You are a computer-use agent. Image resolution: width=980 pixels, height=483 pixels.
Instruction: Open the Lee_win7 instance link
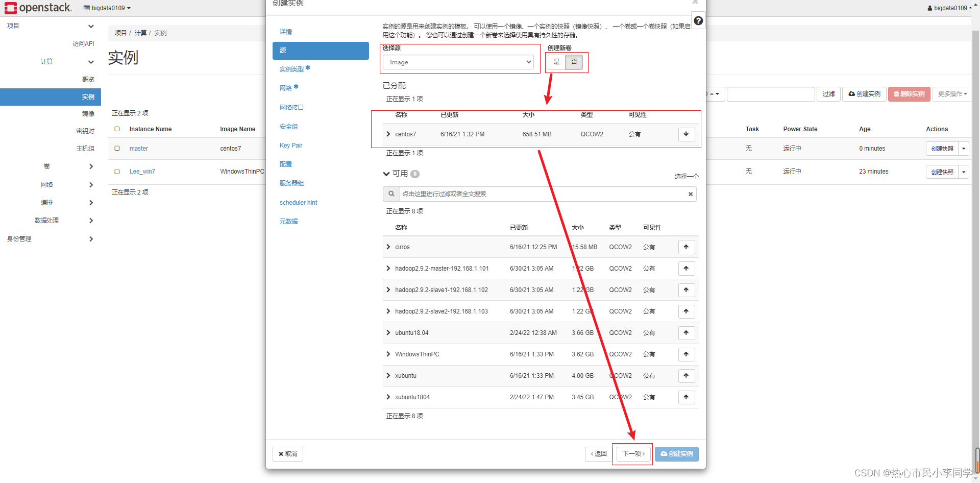(x=142, y=172)
